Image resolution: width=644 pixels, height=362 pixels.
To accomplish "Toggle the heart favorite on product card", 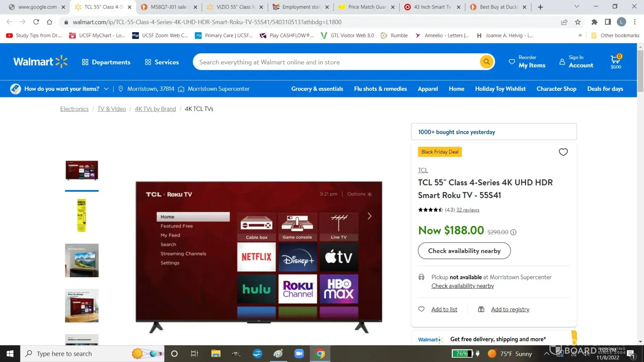I will click(x=563, y=152).
